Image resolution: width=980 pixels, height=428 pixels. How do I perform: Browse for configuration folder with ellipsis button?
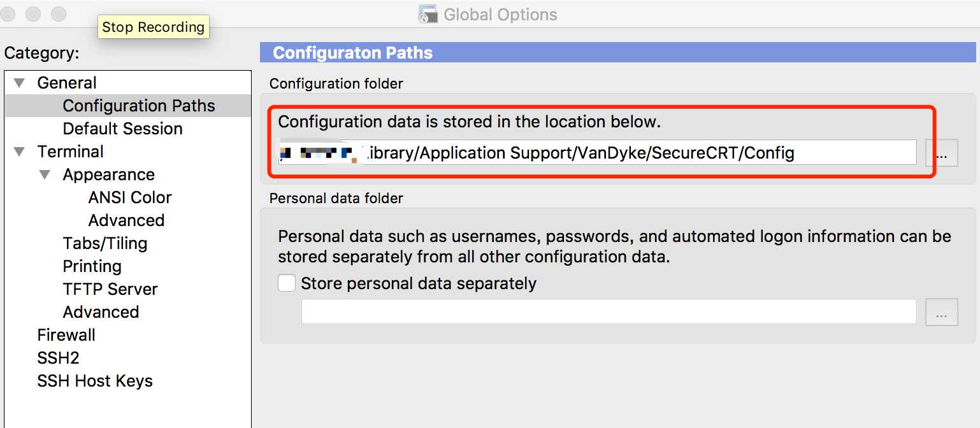click(941, 153)
